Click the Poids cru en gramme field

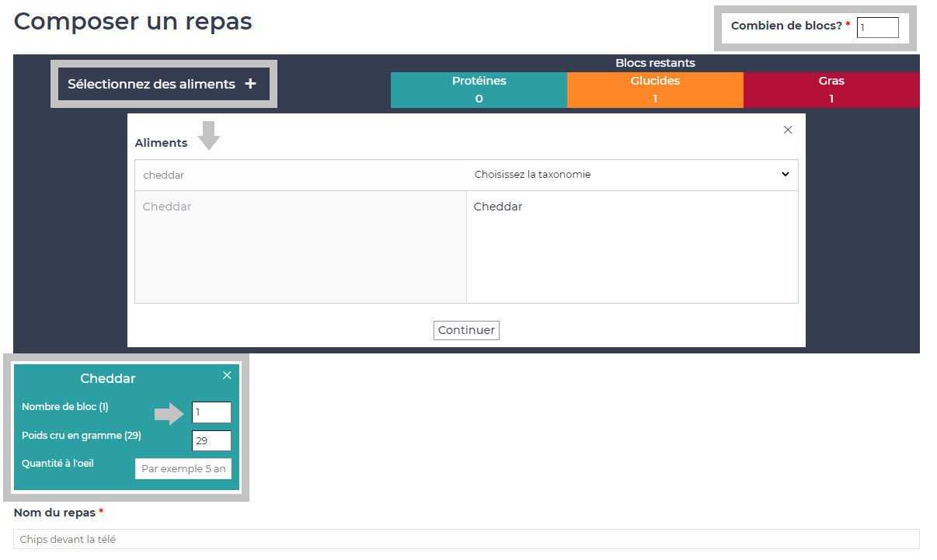211,441
